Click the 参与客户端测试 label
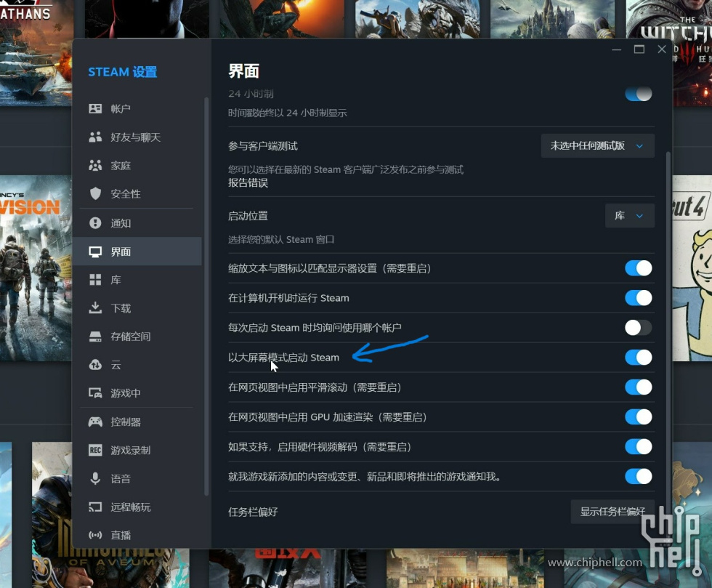 pyautogui.click(x=263, y=146)
